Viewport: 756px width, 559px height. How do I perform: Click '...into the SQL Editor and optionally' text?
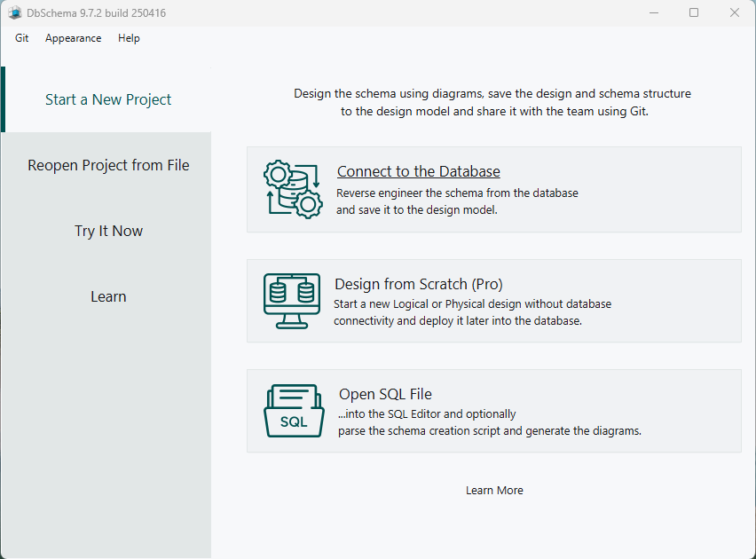[427, 413]
